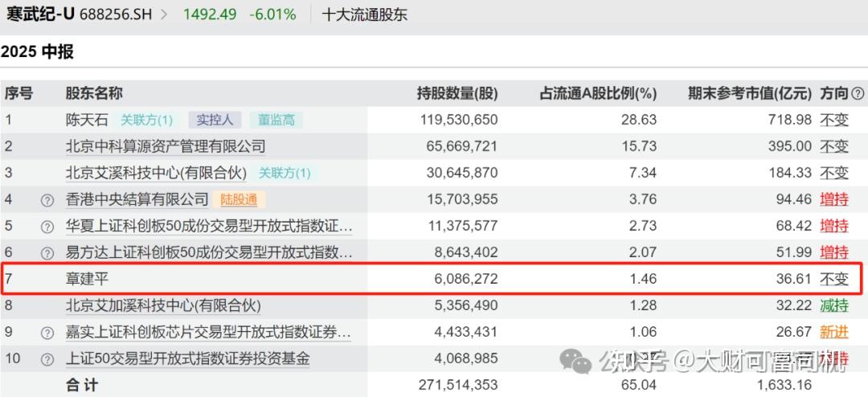
Task: Click 关联方(1) tag next to 陈天石
Action: click(147, 120)
